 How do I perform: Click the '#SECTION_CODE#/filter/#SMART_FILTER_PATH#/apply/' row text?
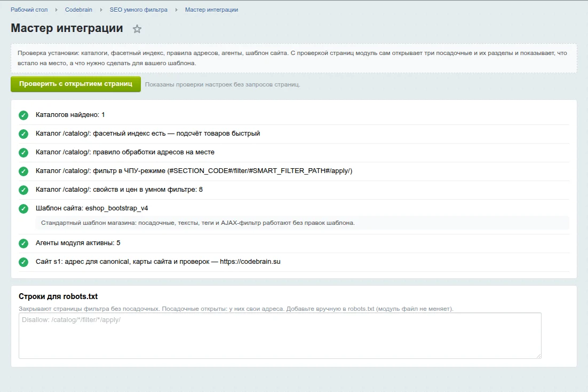194,171
